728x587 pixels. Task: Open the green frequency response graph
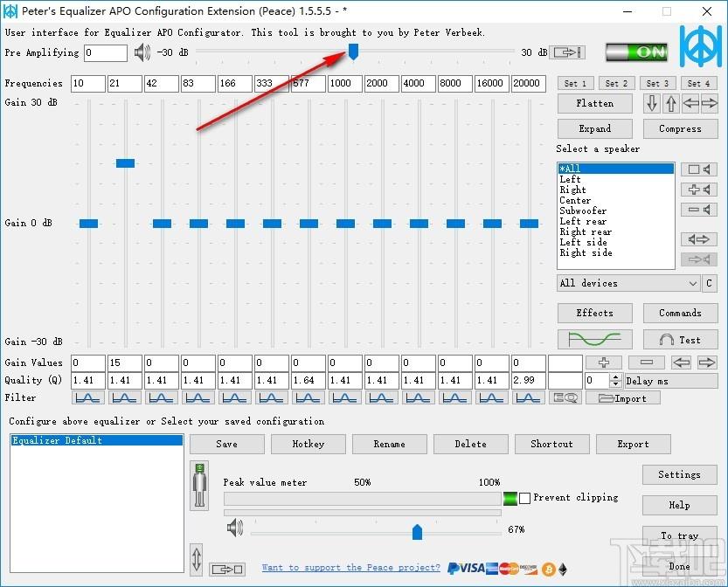pyautogui.click(x=595, y=340)
